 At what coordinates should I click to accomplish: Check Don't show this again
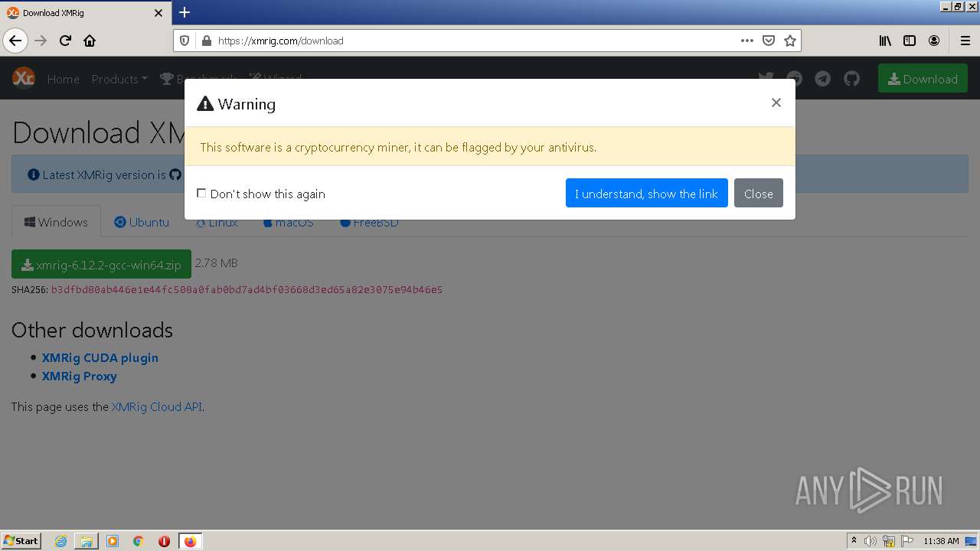coord(201,194)
